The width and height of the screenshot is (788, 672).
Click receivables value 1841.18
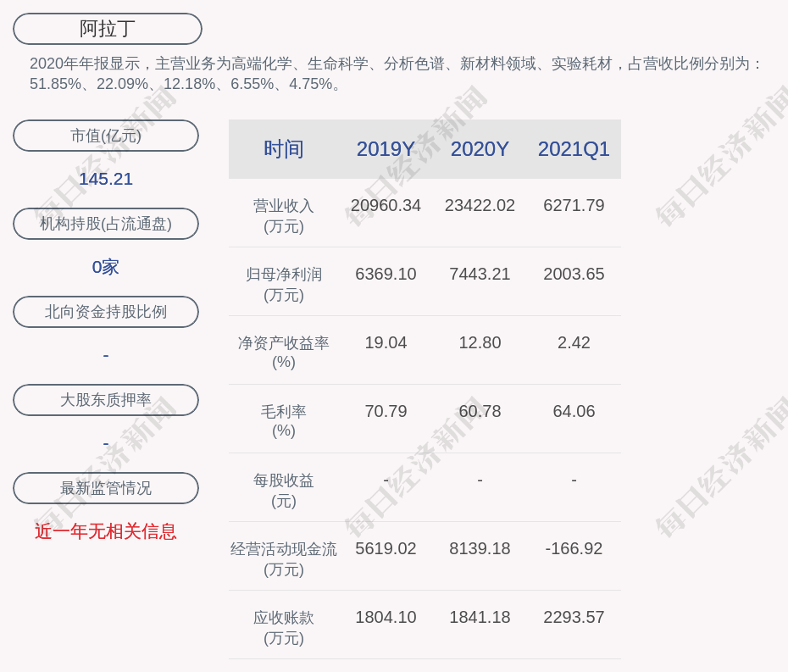point(480,617)
